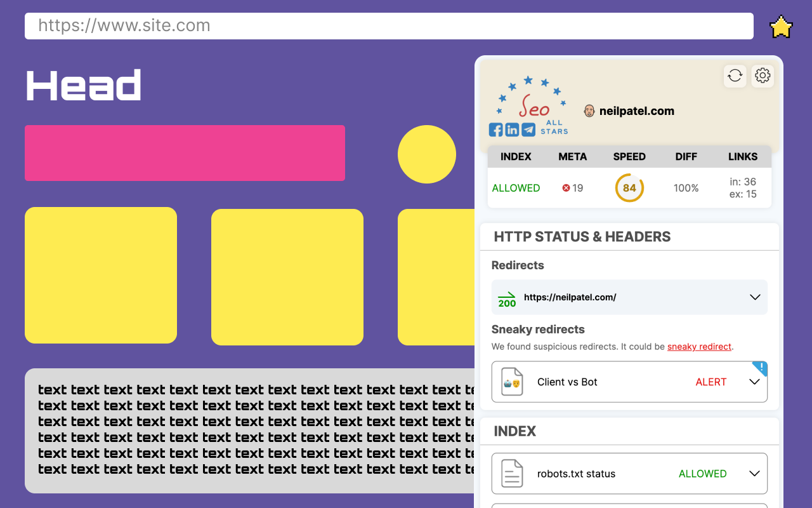The height and width of the screenshot is (508, 812).
Task: Open extension settings via gear icon
Action: pyautogui.click(x=763, y=76)
